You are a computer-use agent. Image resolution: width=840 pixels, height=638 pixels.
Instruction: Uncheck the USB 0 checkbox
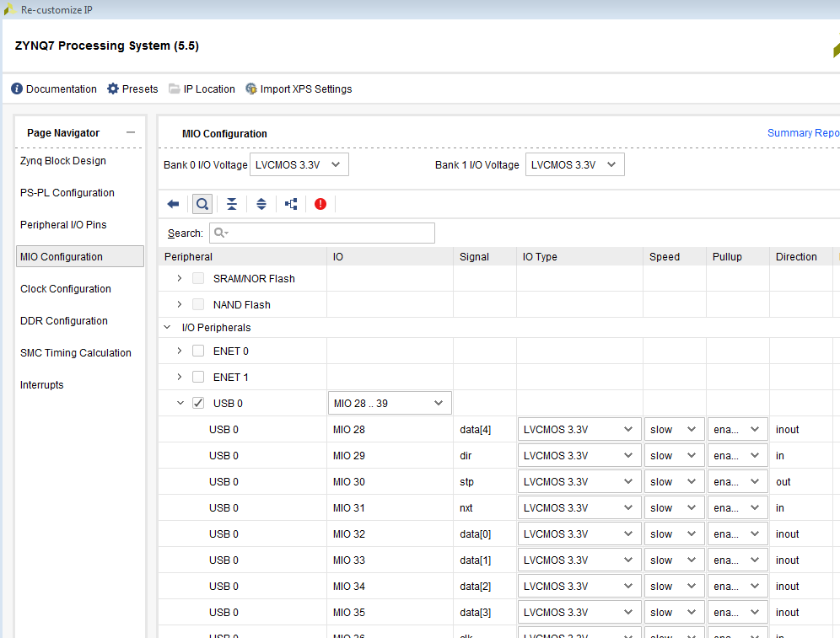(x=198, y=403)
